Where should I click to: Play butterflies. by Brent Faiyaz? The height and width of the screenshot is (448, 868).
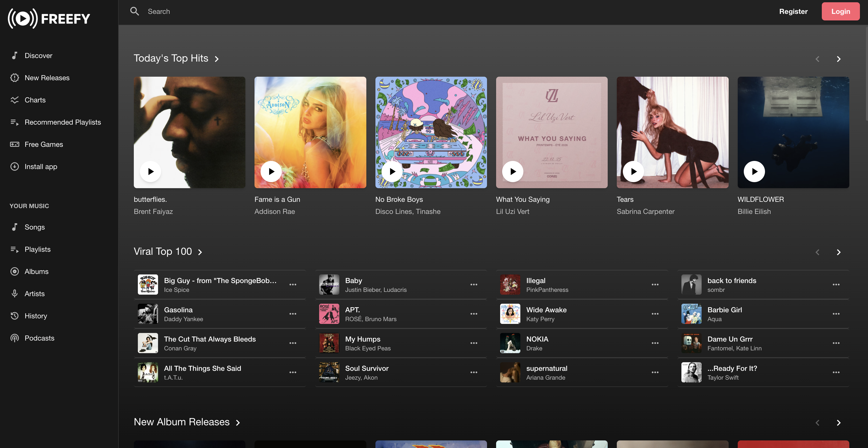[150, 171]
